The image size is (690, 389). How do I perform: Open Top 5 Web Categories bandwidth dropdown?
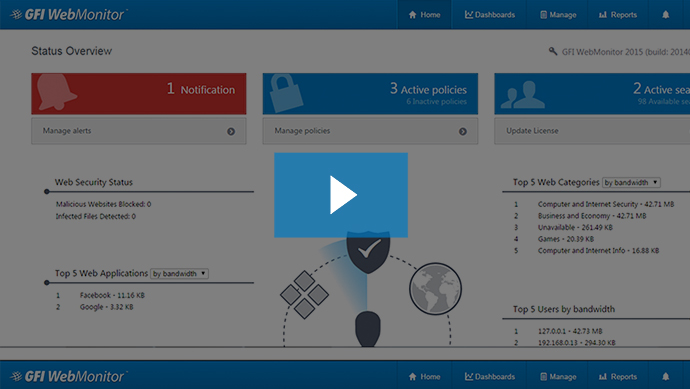pyautogui.click(x=631, y=182)
